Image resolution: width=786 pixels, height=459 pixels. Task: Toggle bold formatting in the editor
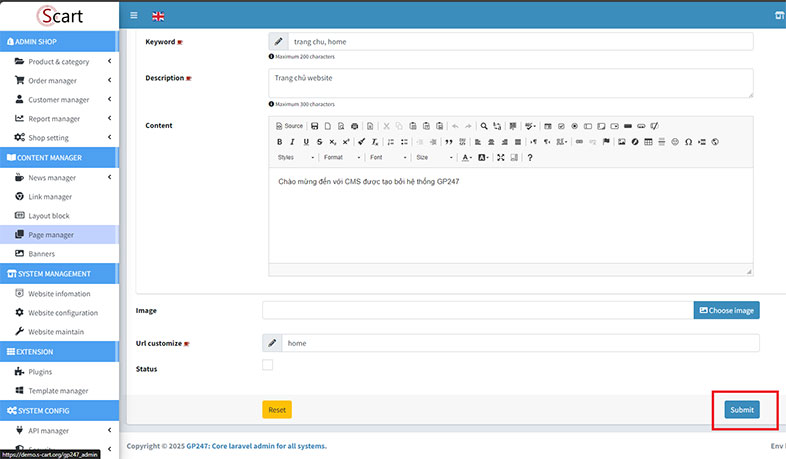pos(279,142)
